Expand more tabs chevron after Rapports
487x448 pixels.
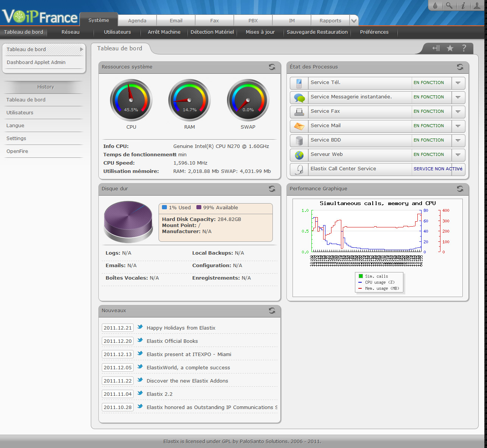tap(354, 21)
